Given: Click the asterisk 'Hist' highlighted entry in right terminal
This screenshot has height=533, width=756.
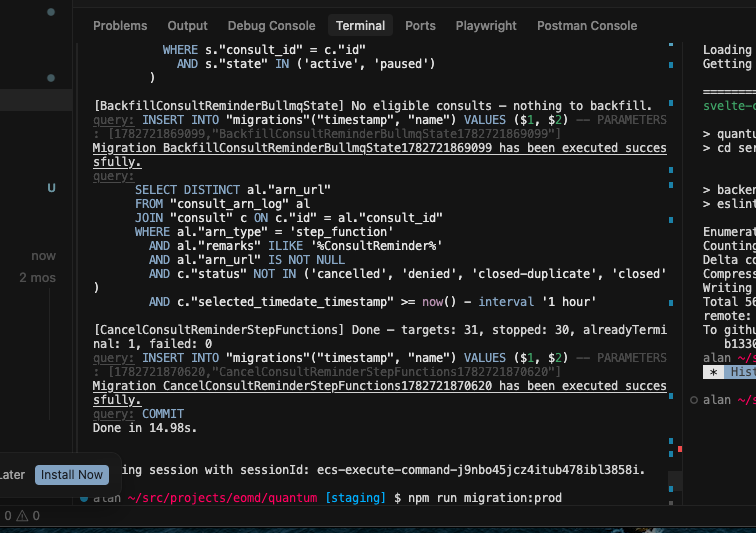Looking at the screenshot, I should pyautogui.click(x=729, y=372).
